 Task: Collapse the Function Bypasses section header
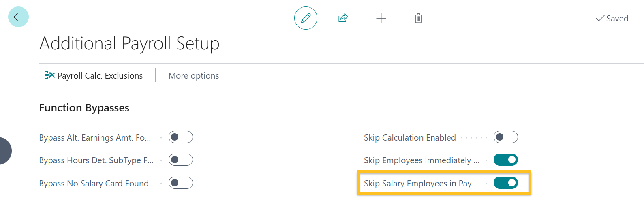[84, 108]
